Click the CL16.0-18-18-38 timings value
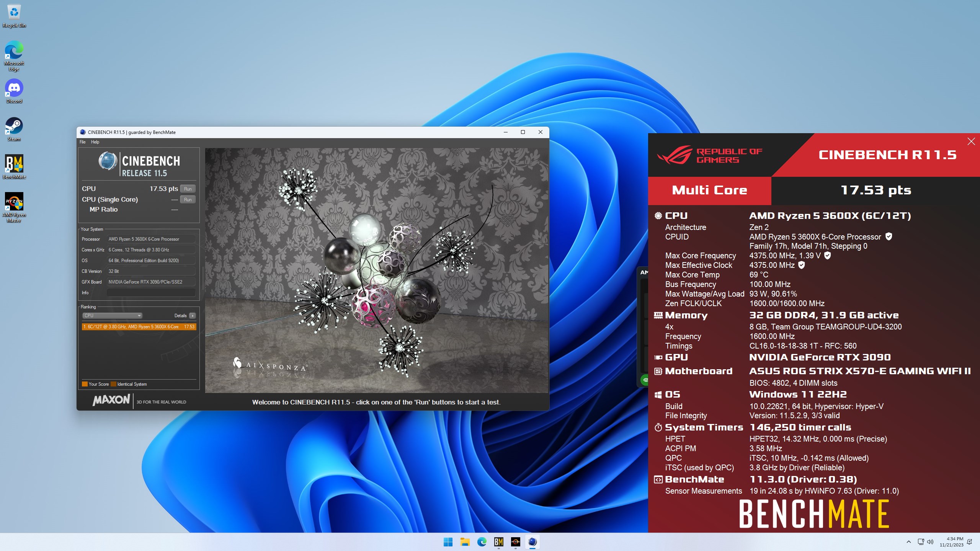This screenshot has height=551, width=980. pyautogui.click(x=803, y=346)
